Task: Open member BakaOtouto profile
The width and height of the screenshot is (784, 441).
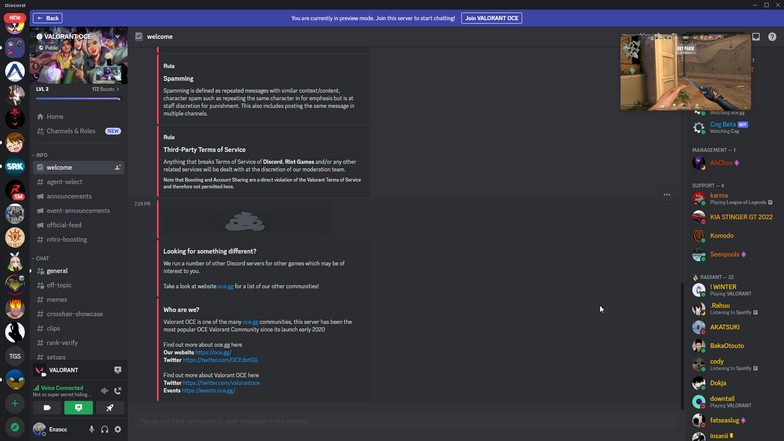Action: coord(733,346)
